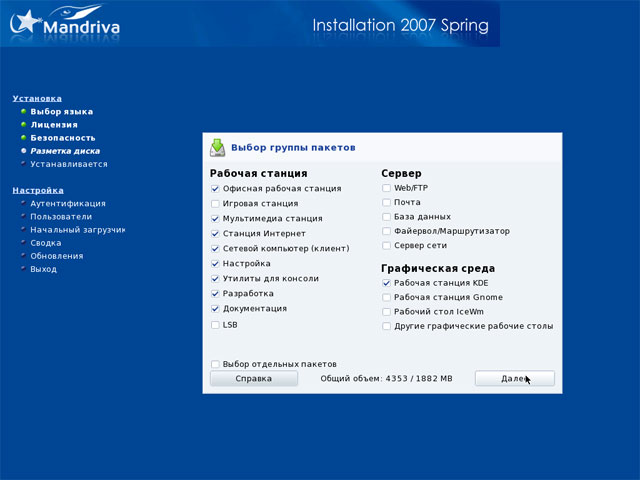Enable Выбор отдельных пакетов checkbox
Viewport: 640px width, 480px height.
[x=215, y=364]
